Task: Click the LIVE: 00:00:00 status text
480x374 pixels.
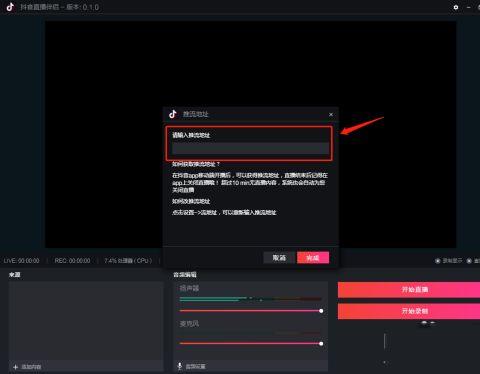Action: pyautogui.click(x=22, y=260)
